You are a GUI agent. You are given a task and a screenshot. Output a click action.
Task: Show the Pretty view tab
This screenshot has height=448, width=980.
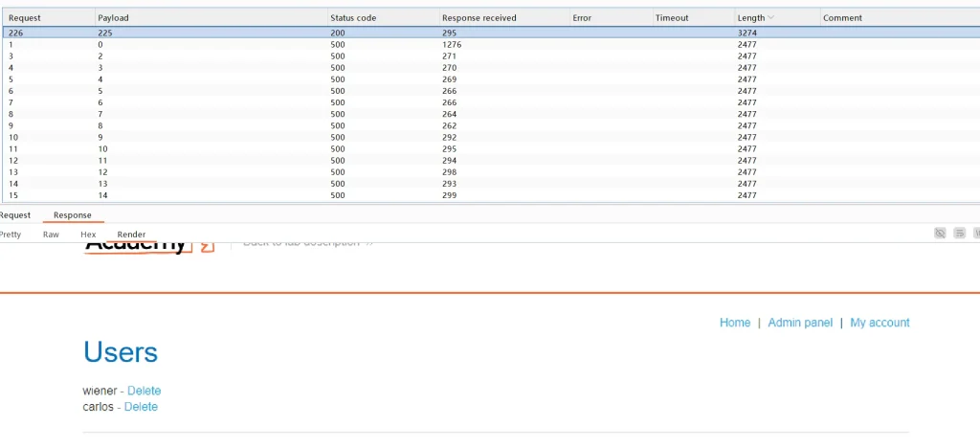(x=11, y=235)
